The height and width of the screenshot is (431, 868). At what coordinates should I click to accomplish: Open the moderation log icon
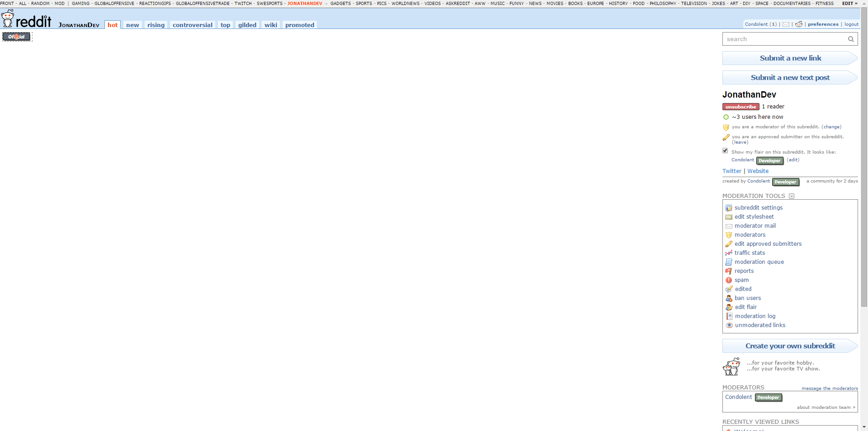[x=729, y=316]
